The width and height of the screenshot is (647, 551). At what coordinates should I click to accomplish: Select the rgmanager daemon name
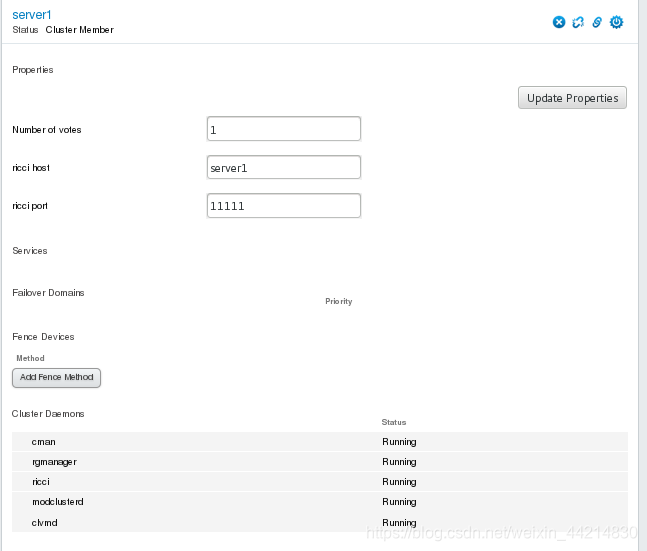click(x=54, y=462)
